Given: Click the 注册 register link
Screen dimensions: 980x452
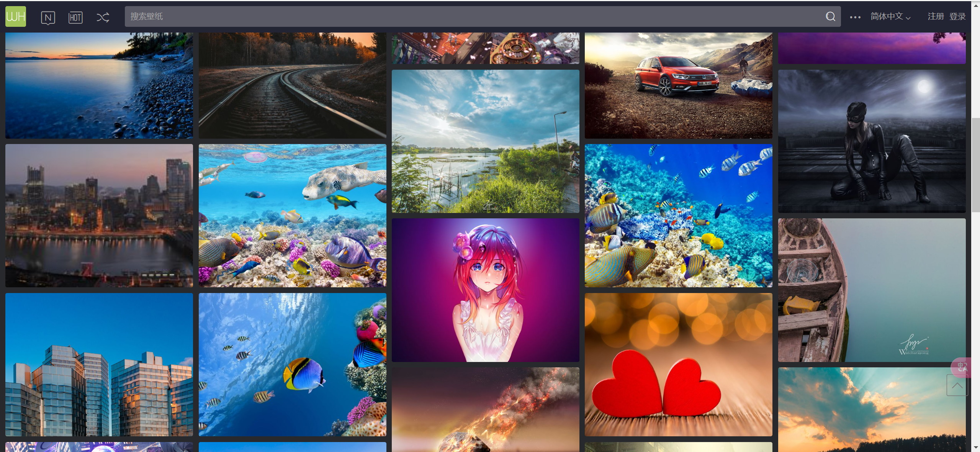Looking at the screenshot, I should tap(935, 16).
